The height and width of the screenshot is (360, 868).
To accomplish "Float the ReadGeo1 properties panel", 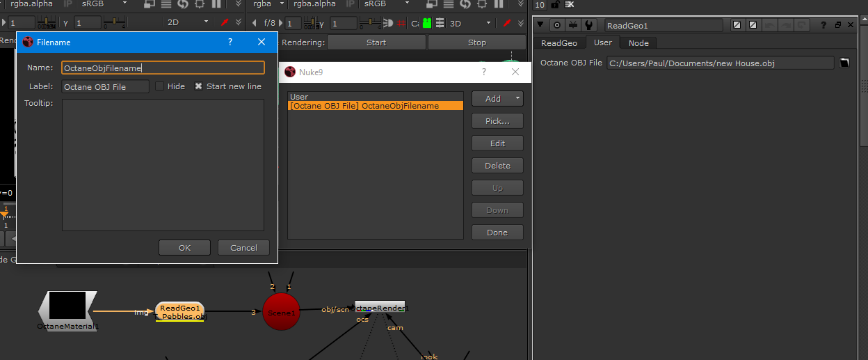I will (838, 26).
